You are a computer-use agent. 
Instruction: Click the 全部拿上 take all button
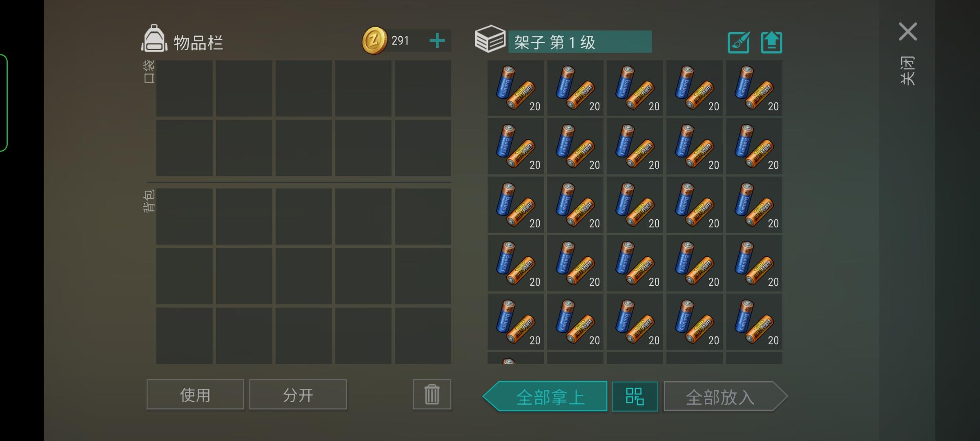click(545, 396)
